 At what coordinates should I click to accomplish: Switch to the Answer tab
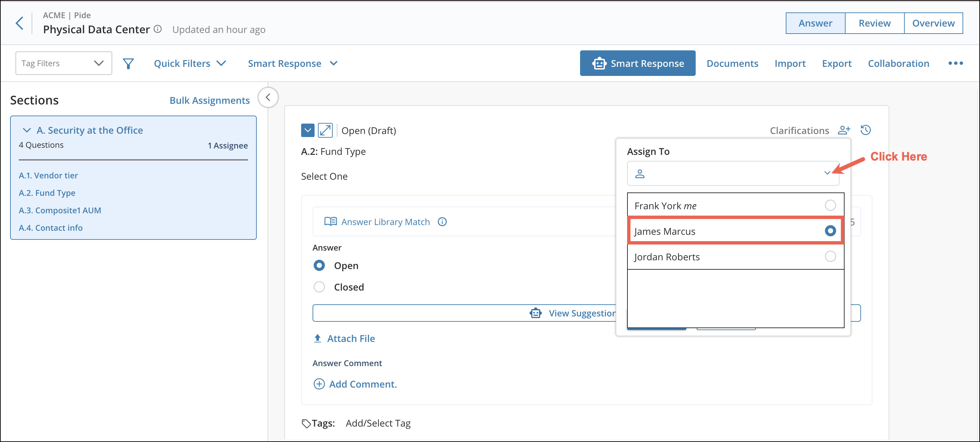pyautogui.click(x=815, y=23)
